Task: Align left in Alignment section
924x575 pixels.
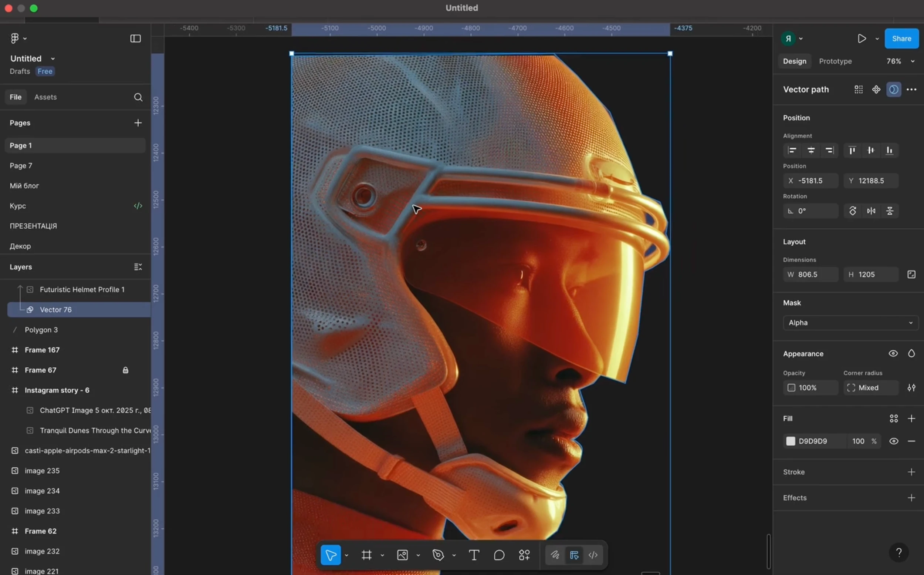Action: [x=792, y=150]
